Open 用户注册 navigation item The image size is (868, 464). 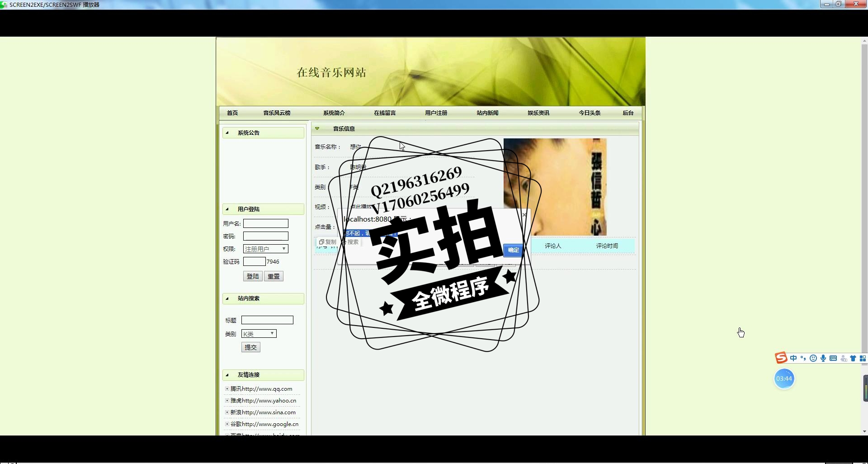click(436, 113)
